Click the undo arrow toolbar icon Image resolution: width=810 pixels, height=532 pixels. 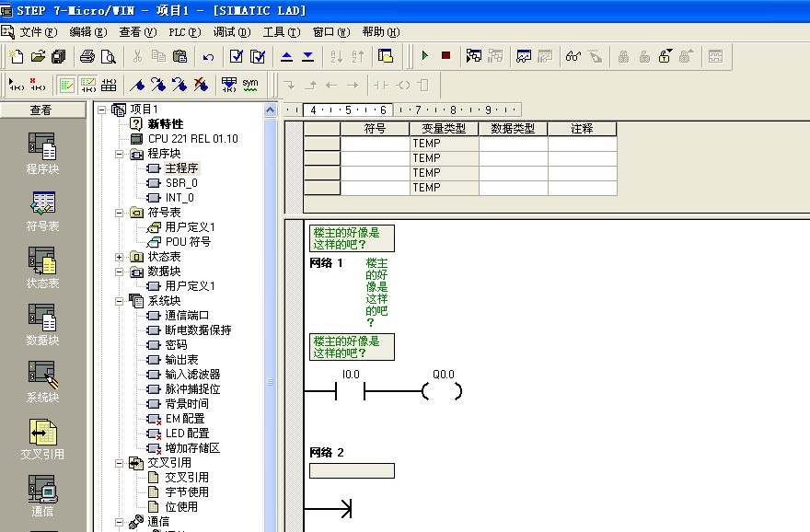(x=208, y=56)
